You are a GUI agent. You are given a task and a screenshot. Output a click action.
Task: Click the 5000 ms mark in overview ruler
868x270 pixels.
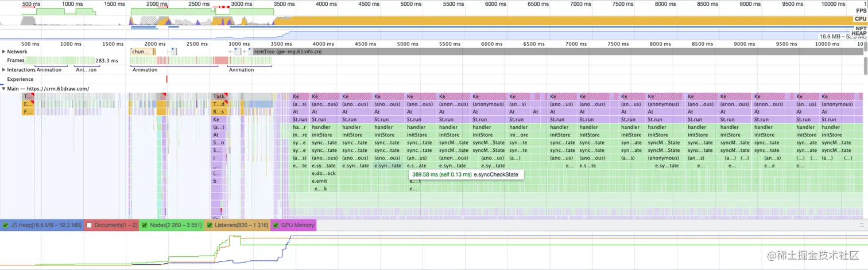coord(410,4)
